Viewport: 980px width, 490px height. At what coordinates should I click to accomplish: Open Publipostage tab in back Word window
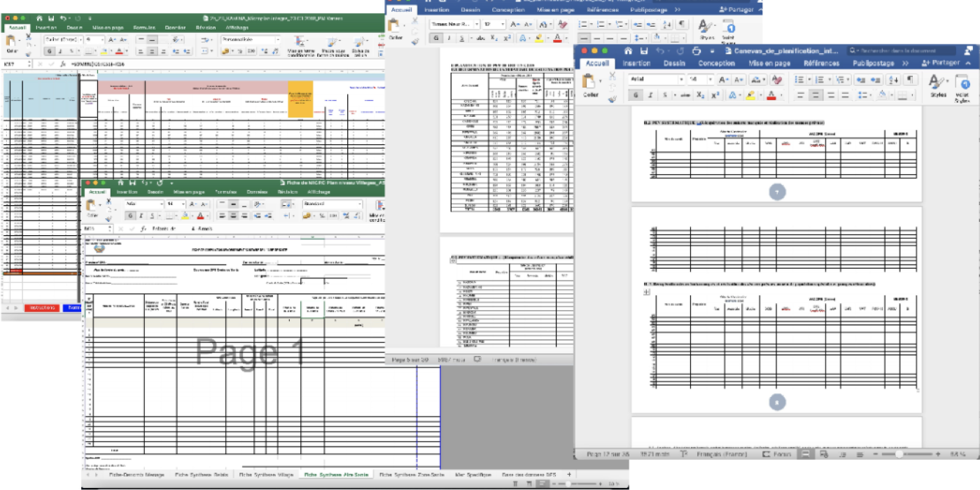point(647,10)
